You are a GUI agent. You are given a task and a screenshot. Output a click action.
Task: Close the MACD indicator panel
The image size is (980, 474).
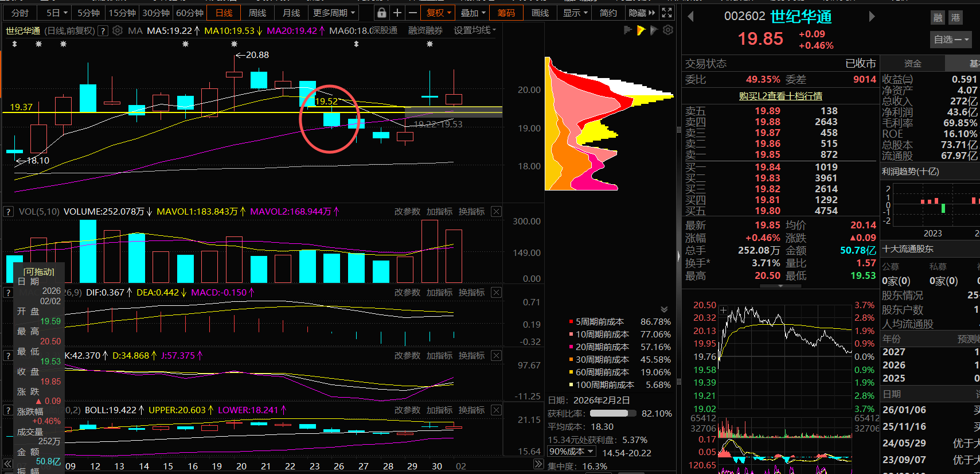tap(497, 293)
